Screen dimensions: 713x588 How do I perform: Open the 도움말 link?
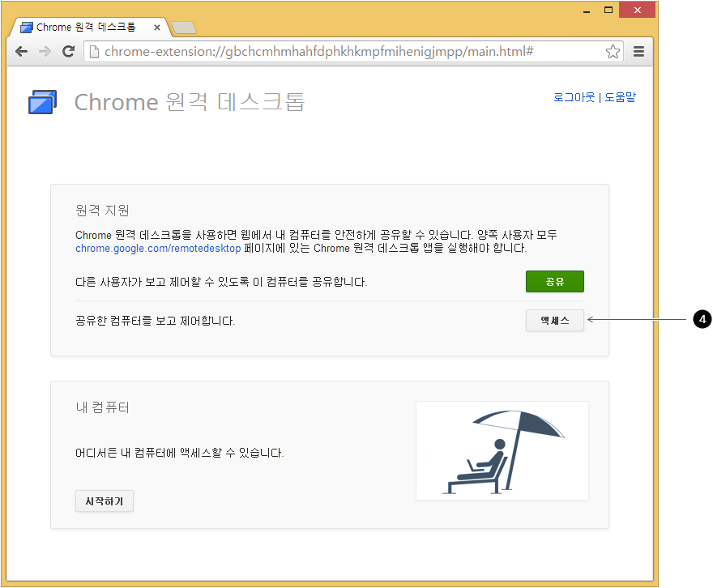pos(620,97)
